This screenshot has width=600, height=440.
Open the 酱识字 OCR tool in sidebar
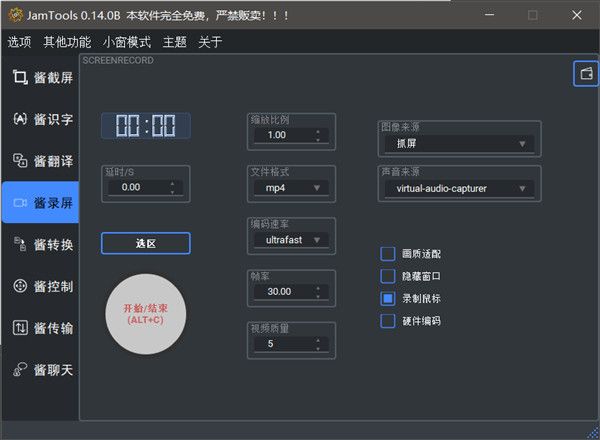(x=40, y=119)
